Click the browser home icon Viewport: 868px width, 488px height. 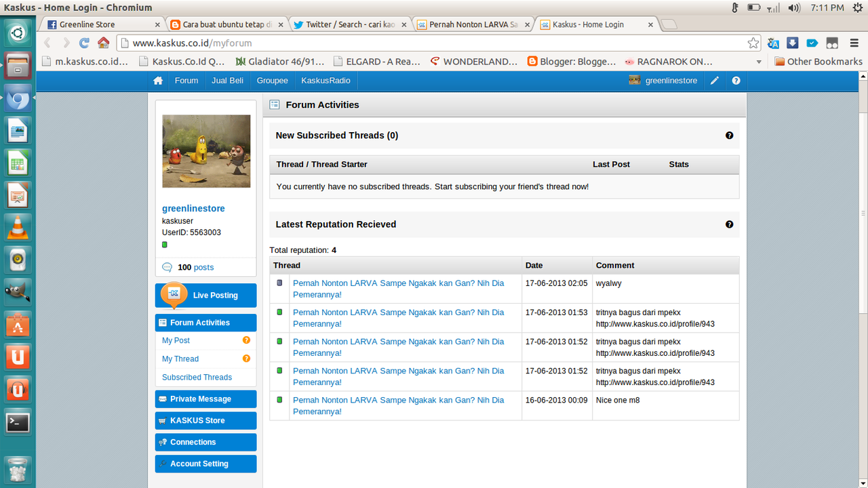pyautogui.click(x=103, y=43)
